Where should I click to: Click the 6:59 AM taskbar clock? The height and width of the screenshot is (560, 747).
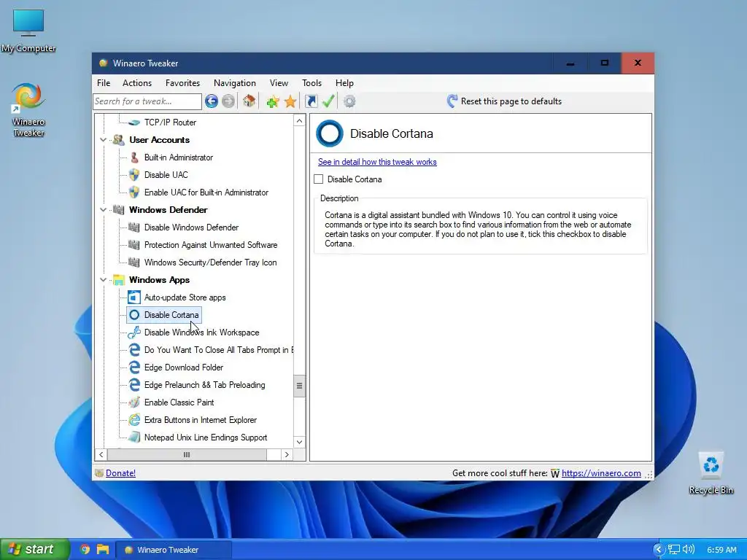[721, 550]
